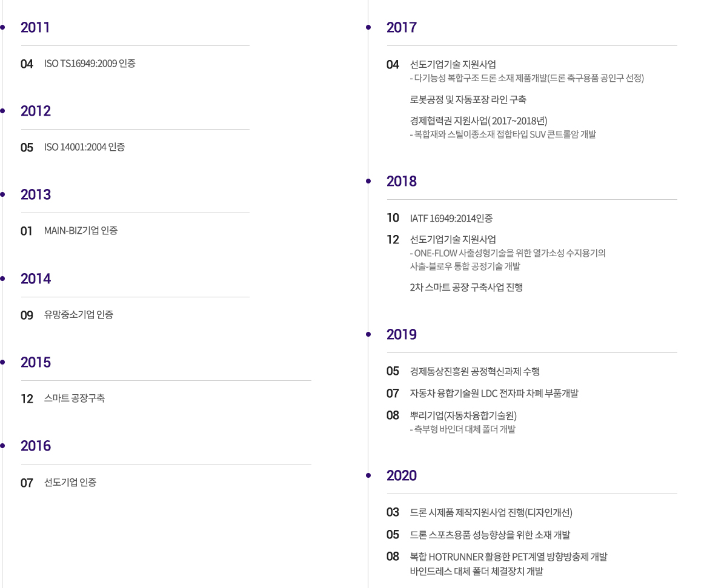
Task: Click the 2011 timeline dot marker
Action: (2, 27)
